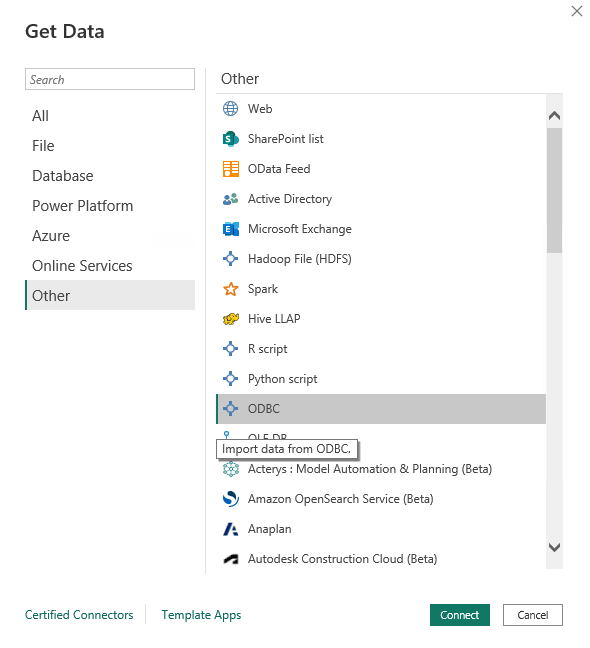This screenshot has height=648, width=590.
Task: Select the Online Services category
Action: coord(110,266)
